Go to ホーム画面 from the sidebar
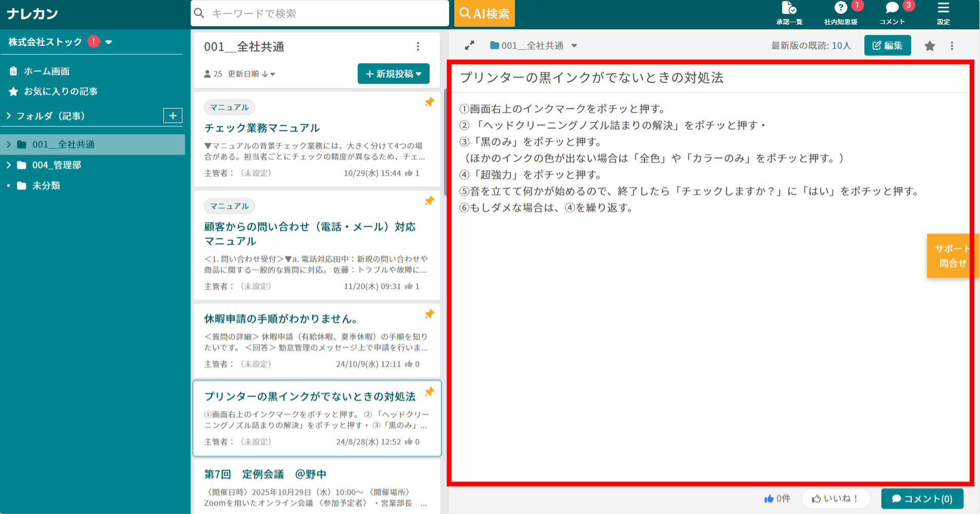Viewport: 980px width, 514px height. pos(48,71)
